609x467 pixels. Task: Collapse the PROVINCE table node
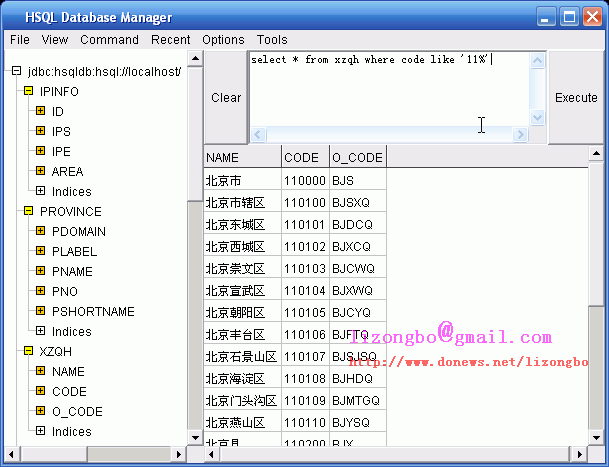pos(28,212)
